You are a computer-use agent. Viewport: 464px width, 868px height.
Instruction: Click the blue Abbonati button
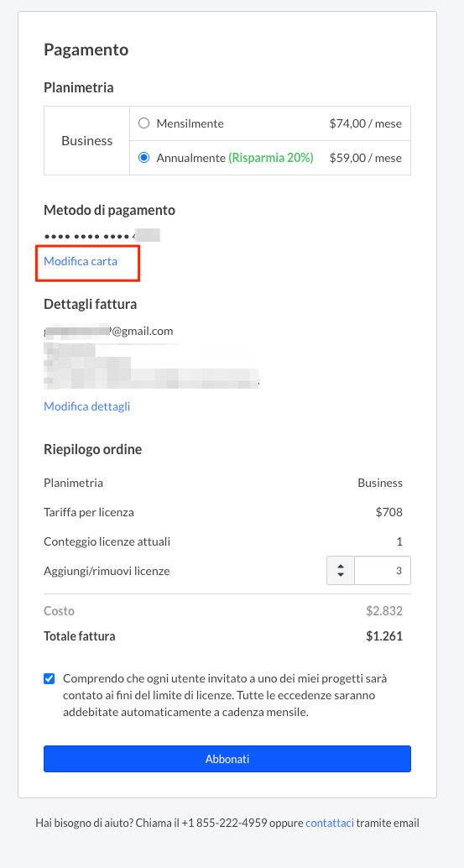click(x=227, y=758)
